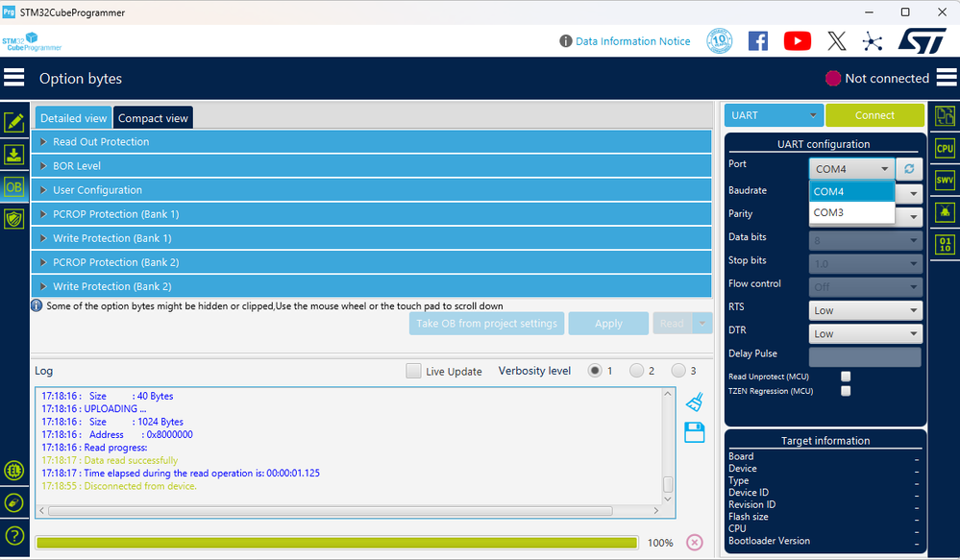Click the green Connect button
This screenshot has width=960, height=560.
874,115
